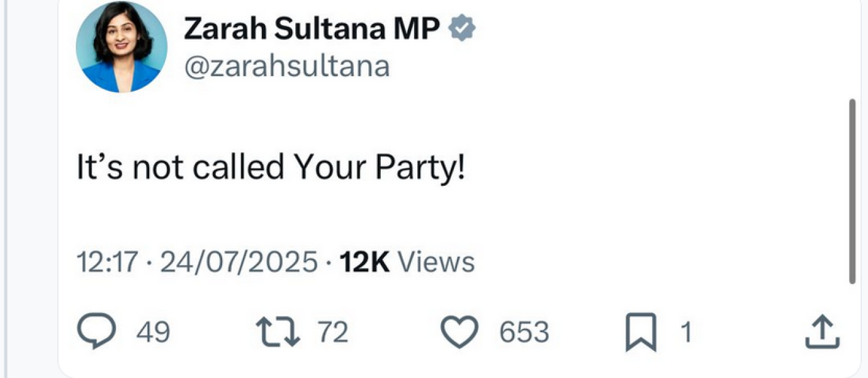Repost the tweet using the retweet icon
Image resolution: width=868 pixels, height=378 pixels.
(278, 333)
